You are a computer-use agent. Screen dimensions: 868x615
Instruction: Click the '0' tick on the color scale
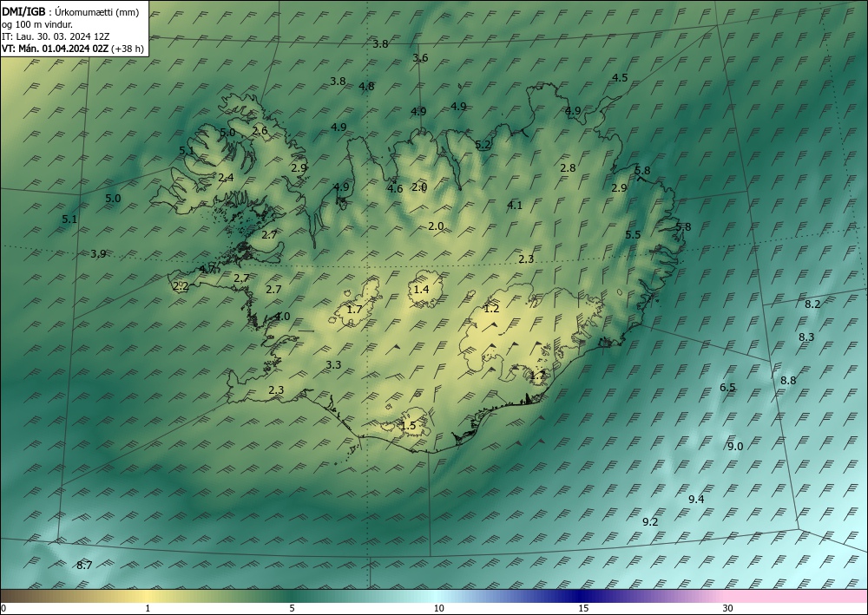pyautogui.click(x=3, y=608)
